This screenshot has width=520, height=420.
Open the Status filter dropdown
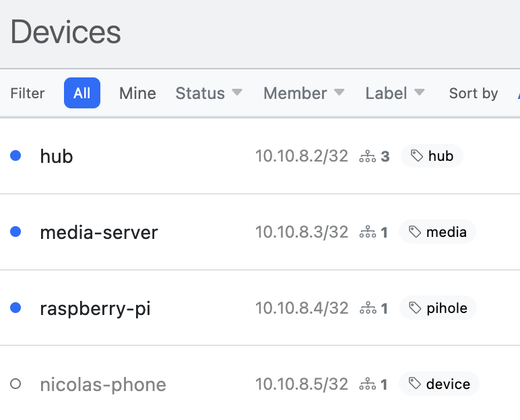209,93
